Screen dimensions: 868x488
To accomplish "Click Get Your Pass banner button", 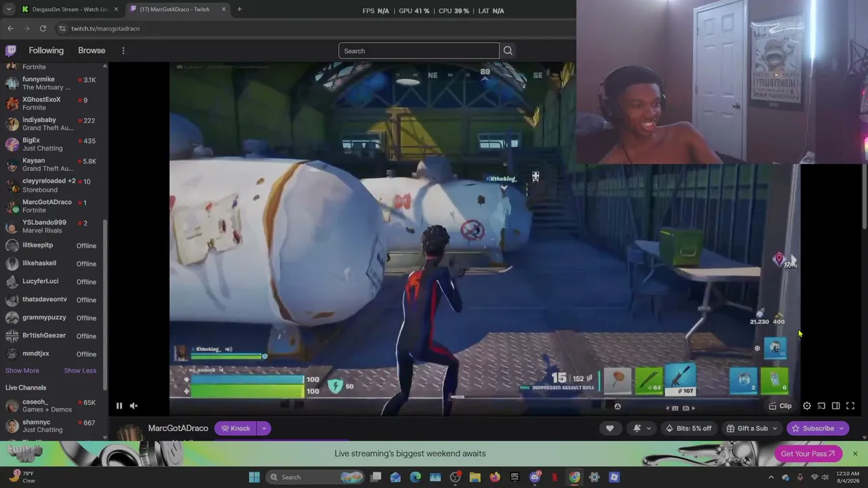I will 808,454.
